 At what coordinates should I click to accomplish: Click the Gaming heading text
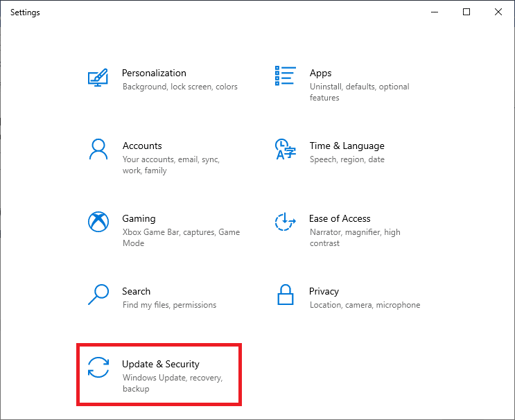tap(139, 218)
